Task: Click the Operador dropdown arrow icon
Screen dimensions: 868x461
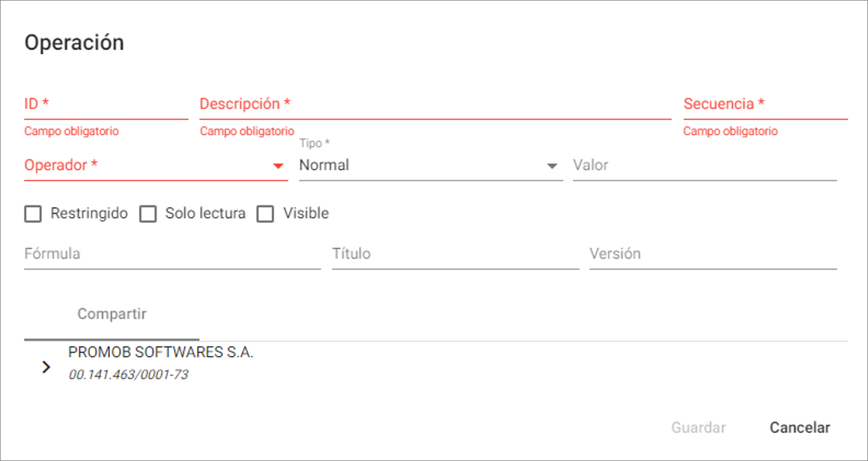Action: pyautogui.click(x=278, y=166)
